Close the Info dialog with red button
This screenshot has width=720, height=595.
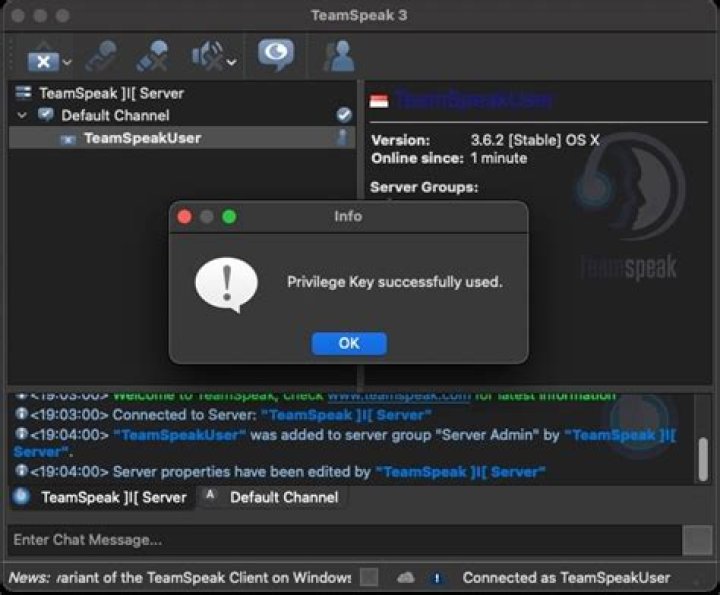pyautogui.click(x=185, y=216)
